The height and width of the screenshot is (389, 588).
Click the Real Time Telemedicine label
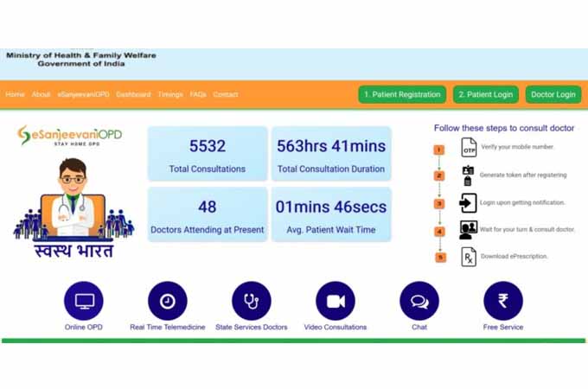pyautogui.click(x=168, y=327)
